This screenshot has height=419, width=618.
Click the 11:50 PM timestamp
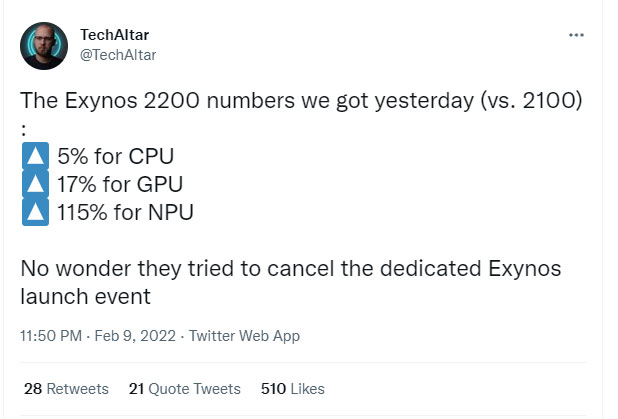pyautogui.click(x=49, y=336)
